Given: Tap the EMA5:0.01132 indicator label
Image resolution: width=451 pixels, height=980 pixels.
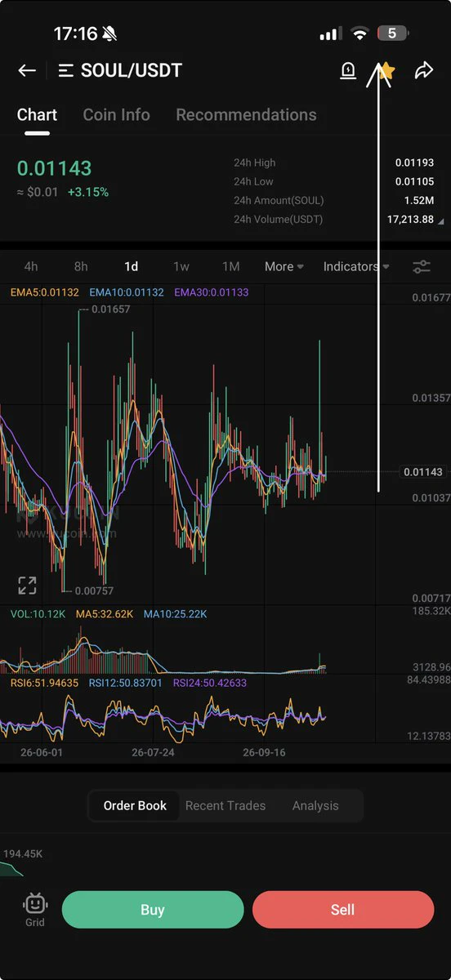Looking at the screenshot, I should (45, 292).
